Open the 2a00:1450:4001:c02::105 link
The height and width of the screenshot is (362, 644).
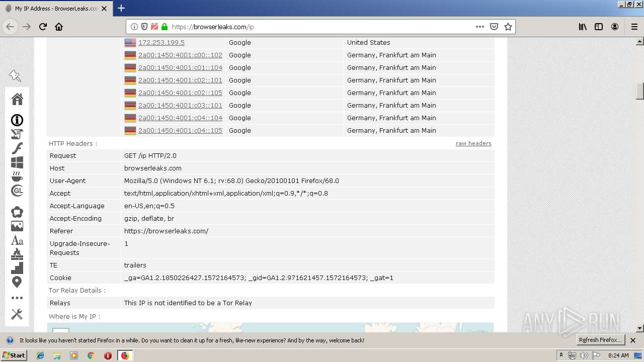coord(180,93)
